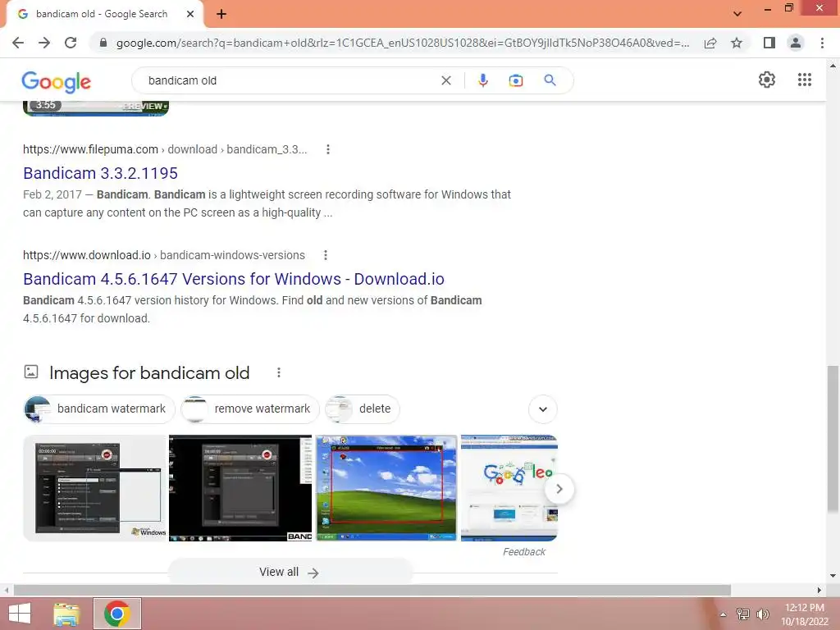Click the horizontal scrollbar thumb

point(372,591)
